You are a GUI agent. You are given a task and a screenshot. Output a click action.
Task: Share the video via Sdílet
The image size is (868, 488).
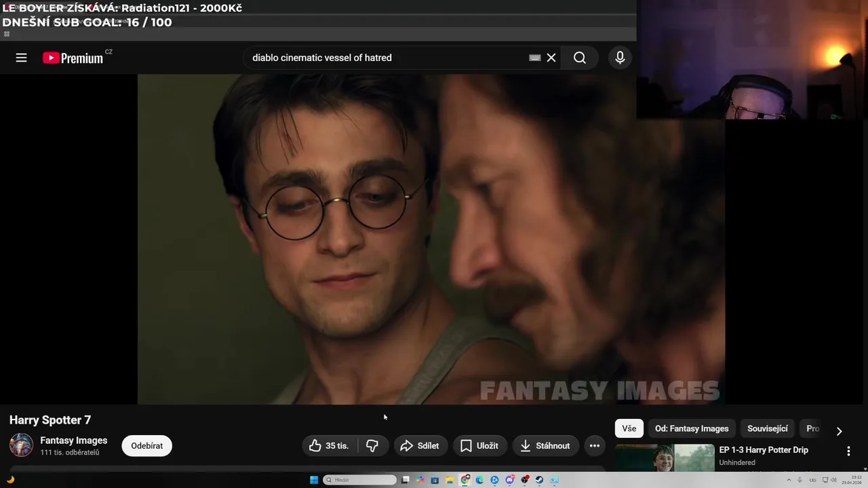point(421,445)
